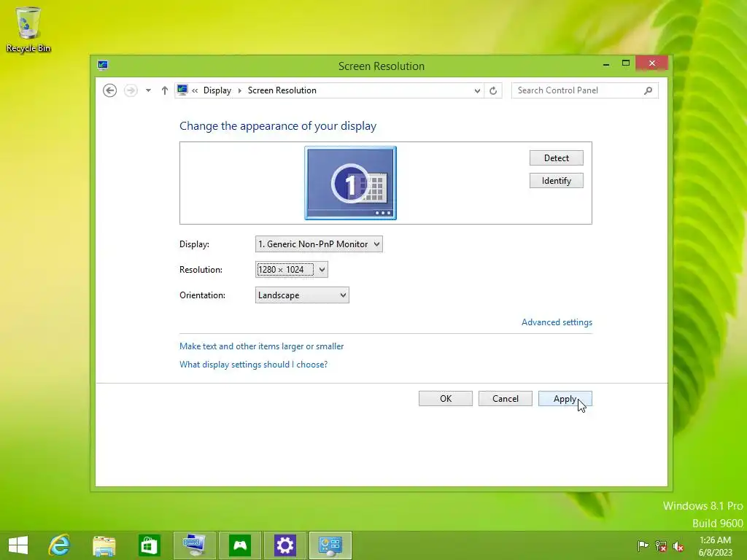
Task: Open the Display monitor dropdown
Action: pyautogui.click(x=319, y=244)
